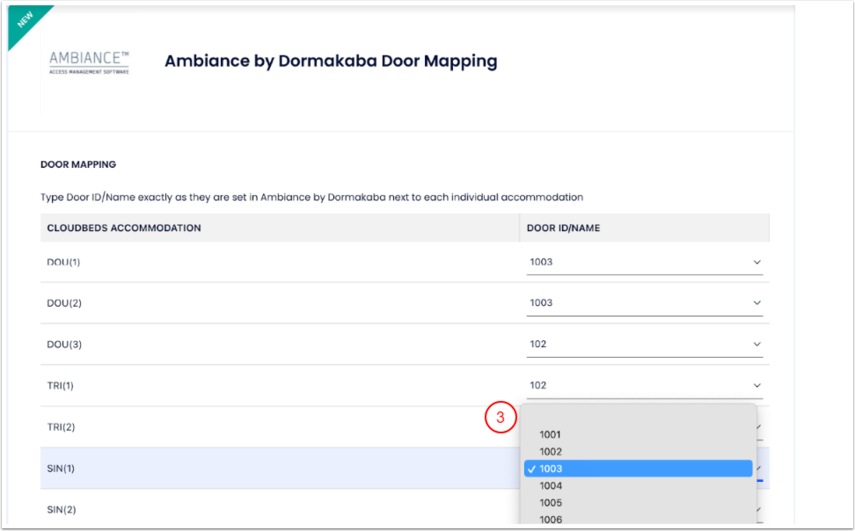
Task: Click the red circled step 3 marker
Action: (x=499, y=417)
